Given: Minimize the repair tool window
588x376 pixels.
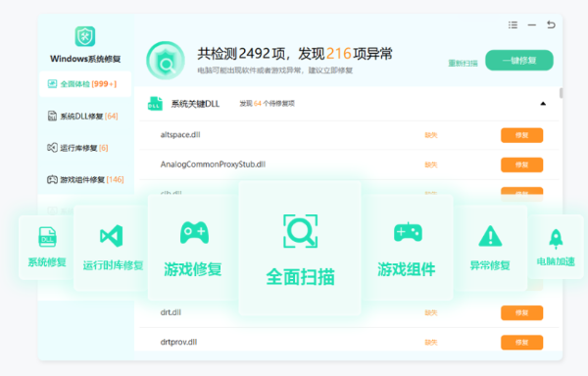Looking at the screenshot, I should 532,25.
